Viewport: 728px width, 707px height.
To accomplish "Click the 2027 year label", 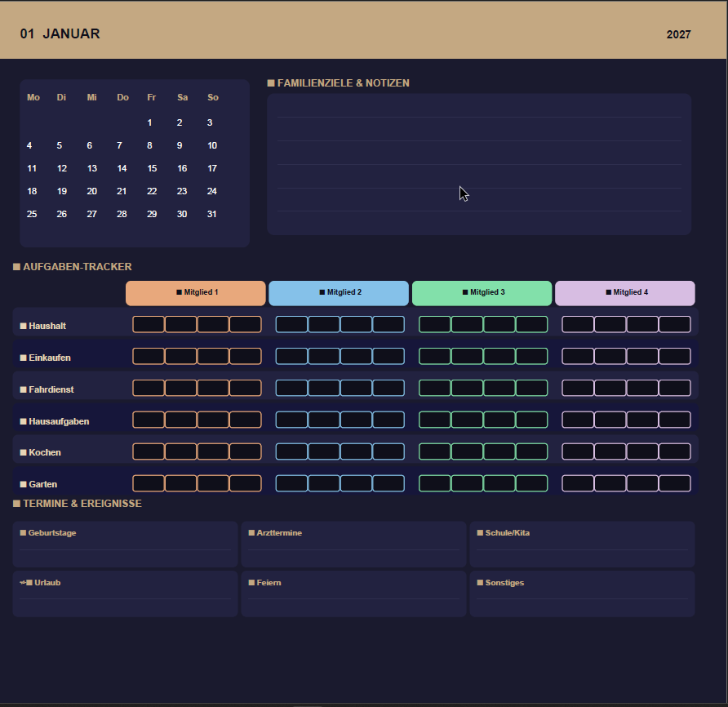I will click(678, 34).
